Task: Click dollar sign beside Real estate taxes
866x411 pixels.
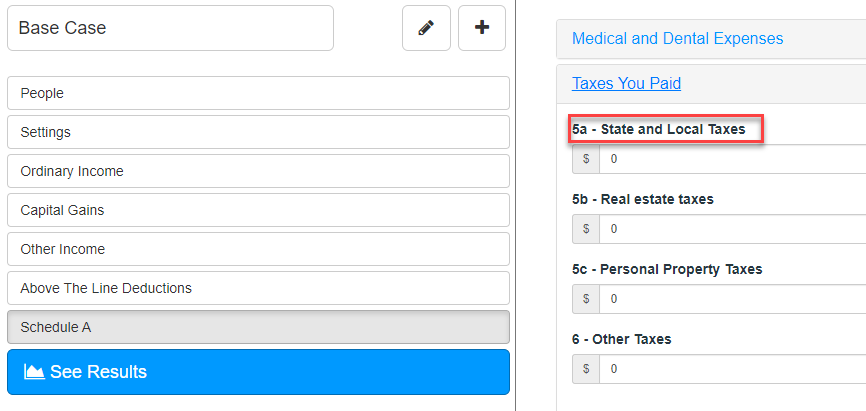Action: coord(586,229)
